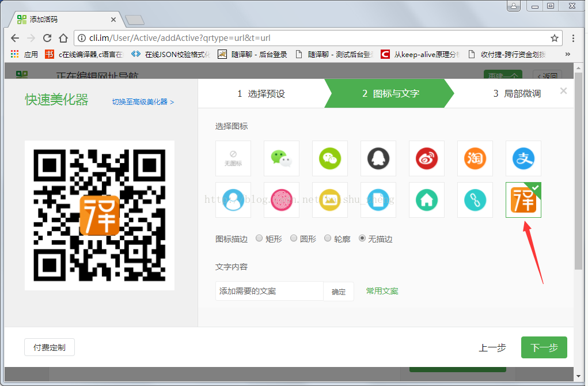The image size is (588, 386).
Task: Switch to the 添加活码 browser tab
Action: pyautogui.click(x=67, y=20)
